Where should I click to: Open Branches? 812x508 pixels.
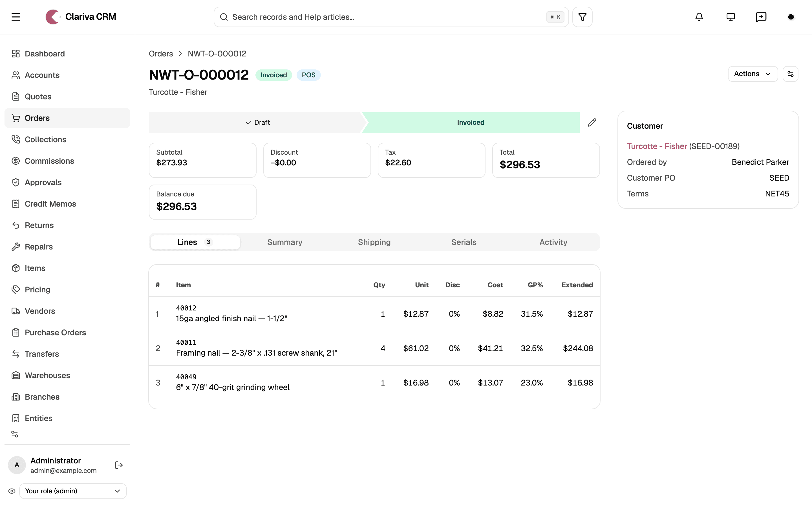[x=67, y=397]
